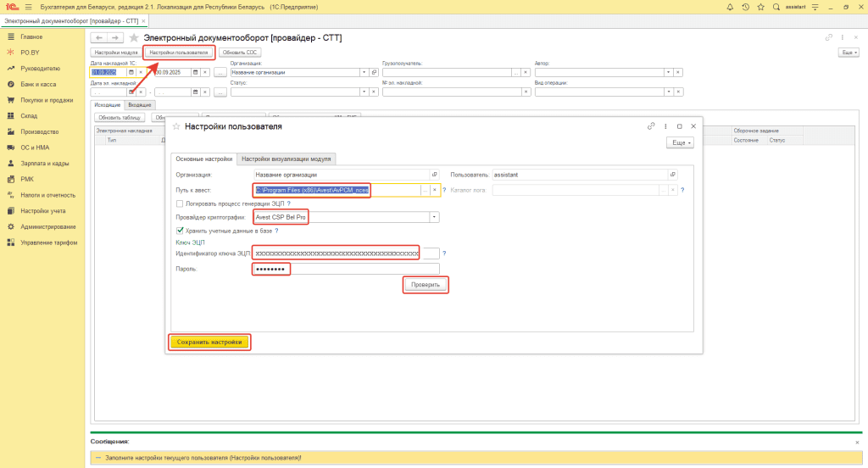
Task: Copy link to Настройки пользователя dialog
Action: pos(651,126)
